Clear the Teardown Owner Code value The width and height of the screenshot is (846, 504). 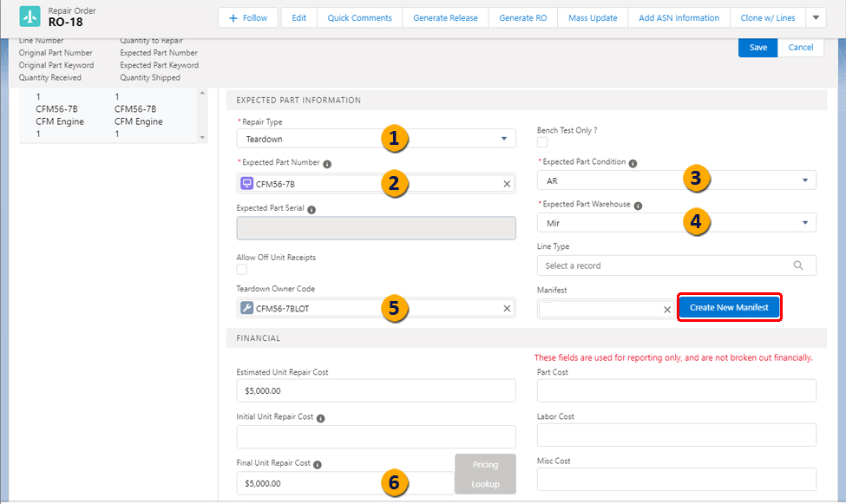coord(507,309)
